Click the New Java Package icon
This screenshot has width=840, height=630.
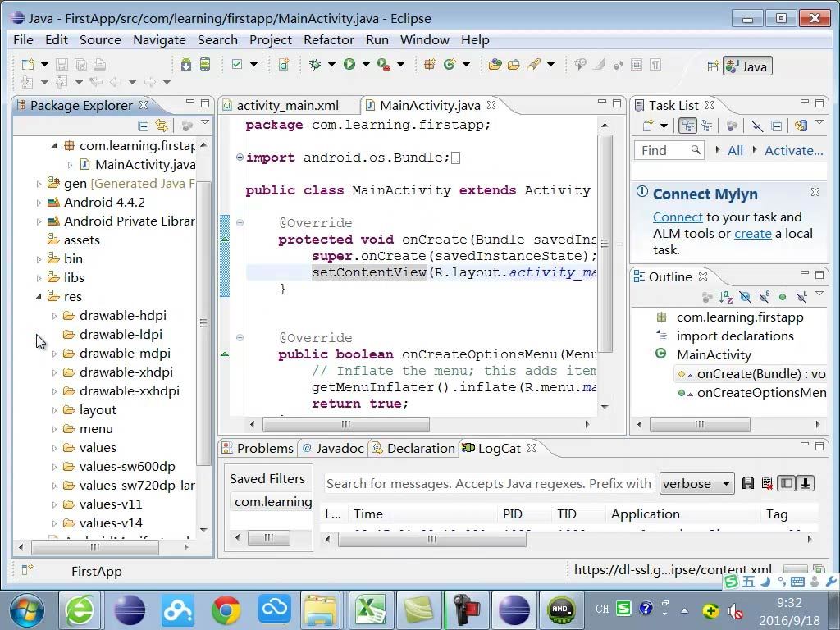click(x=429, y=65)
